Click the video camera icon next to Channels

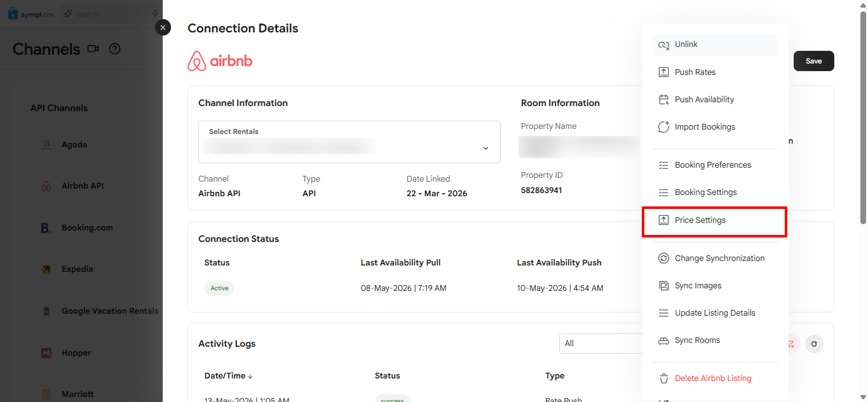(93, 49)
